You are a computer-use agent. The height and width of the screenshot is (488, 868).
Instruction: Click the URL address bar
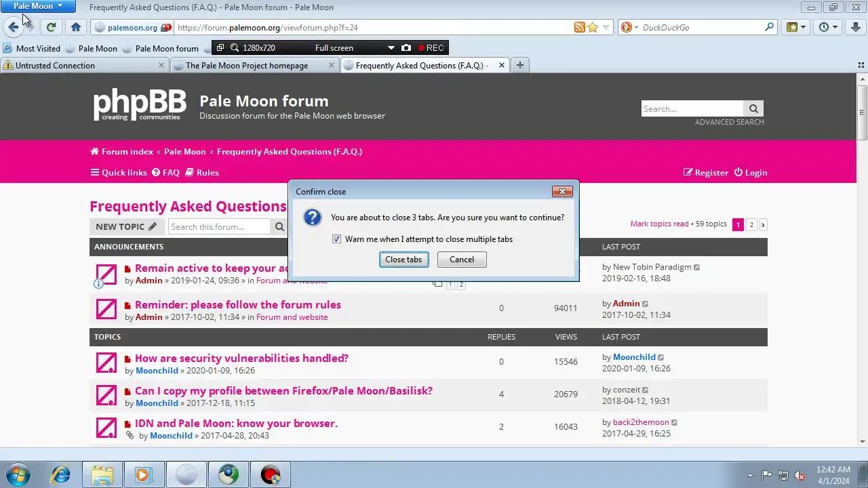tap(373, 28)
